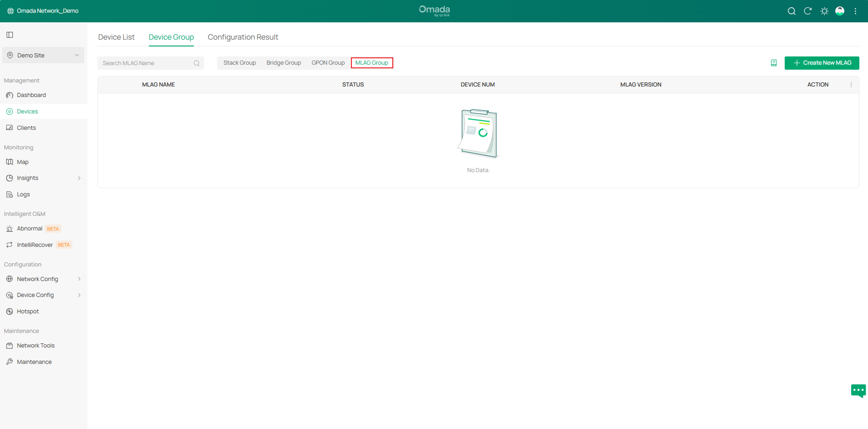Open Logs page
Viewport: 868px width, 429px height.
[x=23, y=194]
